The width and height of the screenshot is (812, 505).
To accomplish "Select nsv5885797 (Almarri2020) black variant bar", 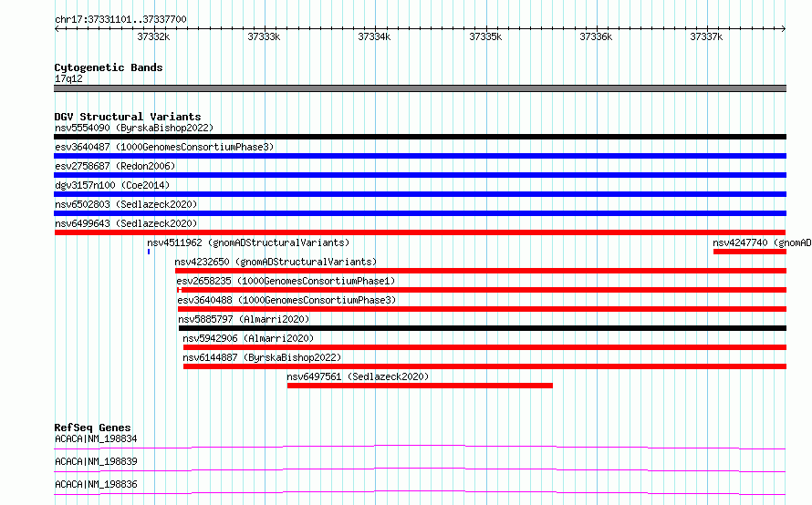I will pos(483,328).
